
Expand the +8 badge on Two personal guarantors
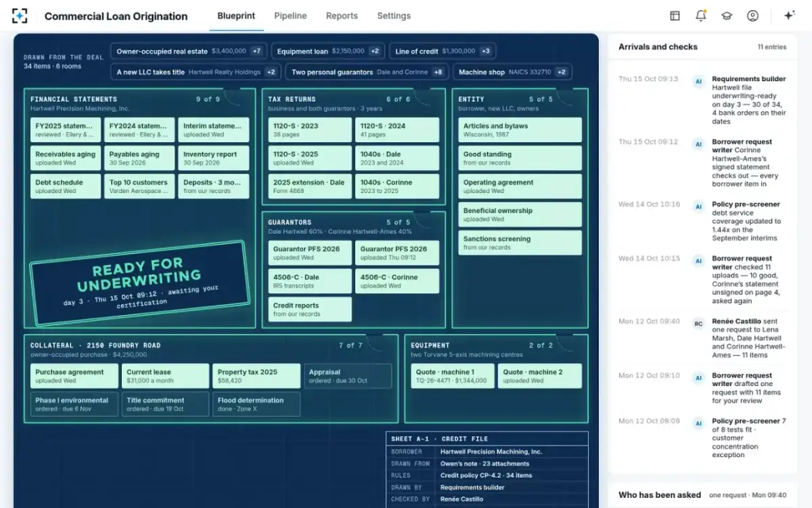(x=438, y=72)
